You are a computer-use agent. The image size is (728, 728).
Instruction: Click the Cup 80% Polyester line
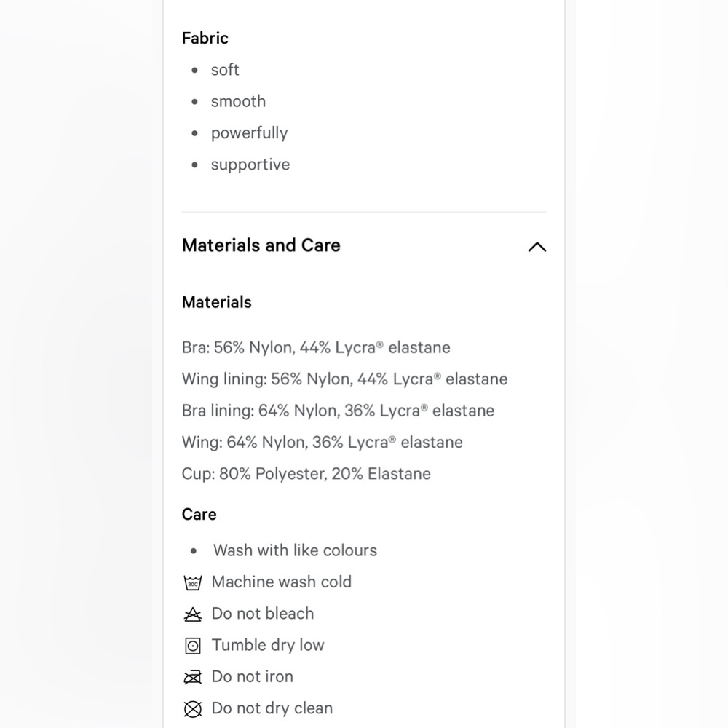(x=306, y=474)
